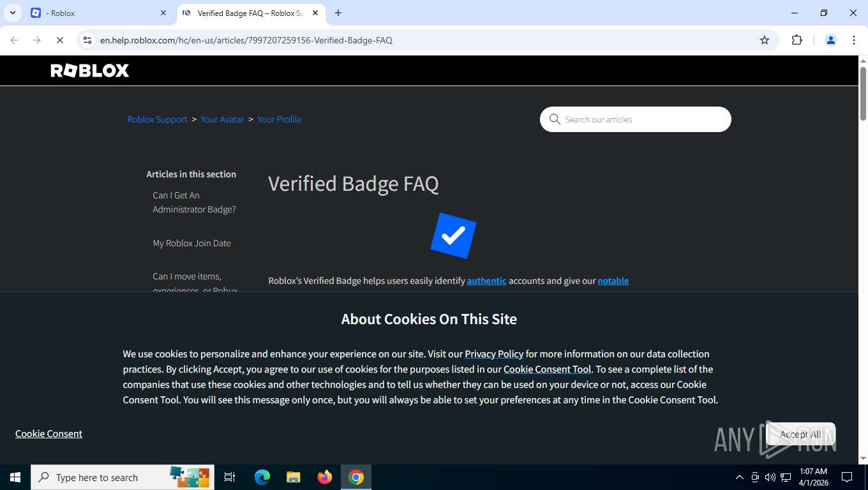Open new tab with plus button
The height and width of the screenshot is (490, 868).
tap(338, 13)
